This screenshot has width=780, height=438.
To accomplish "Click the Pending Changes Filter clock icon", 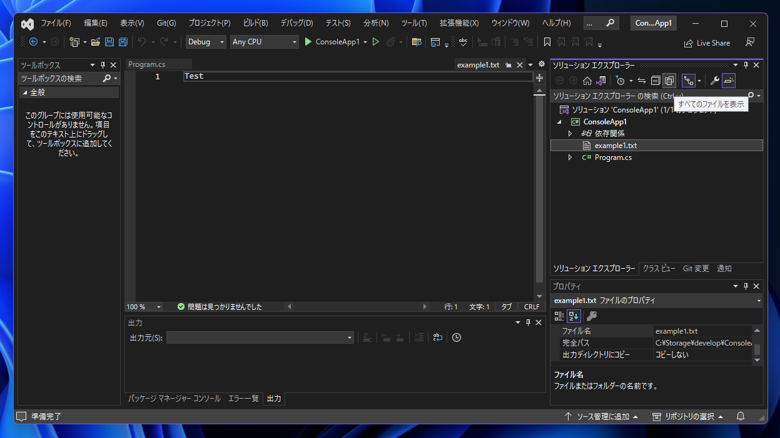I will 620,81.
